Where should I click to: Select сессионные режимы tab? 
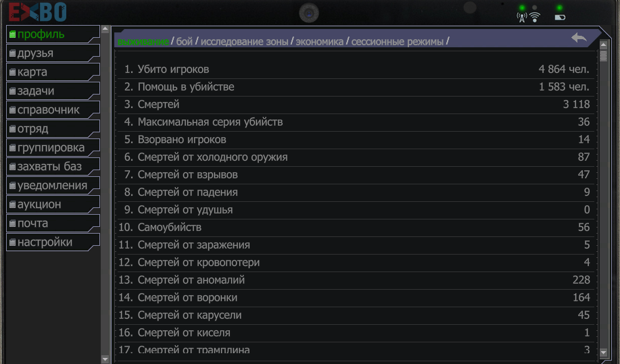[398, 41]
